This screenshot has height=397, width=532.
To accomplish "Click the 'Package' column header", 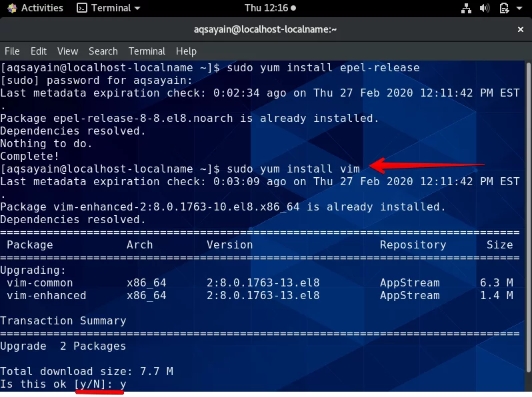I will [x=30, y=244].
